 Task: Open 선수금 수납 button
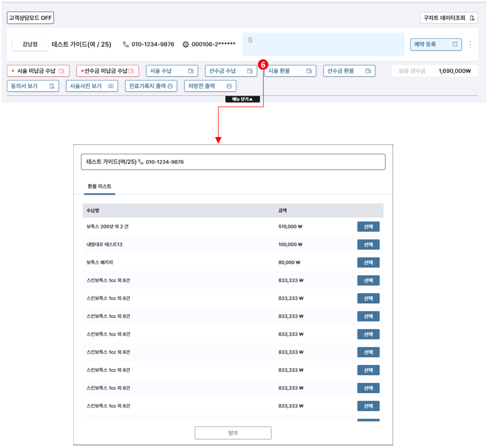pos(231,71)
